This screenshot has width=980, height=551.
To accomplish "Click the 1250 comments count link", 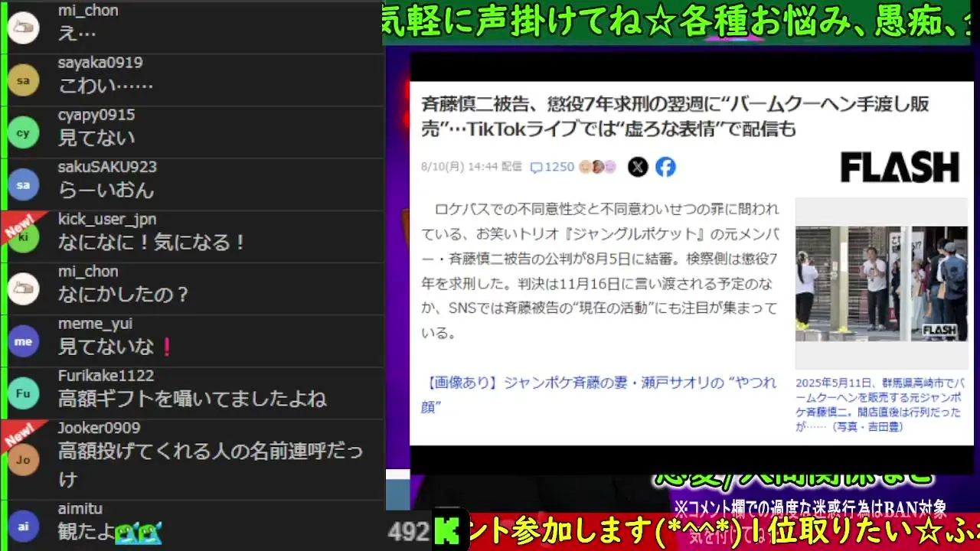I will click(x=559, y=167).
